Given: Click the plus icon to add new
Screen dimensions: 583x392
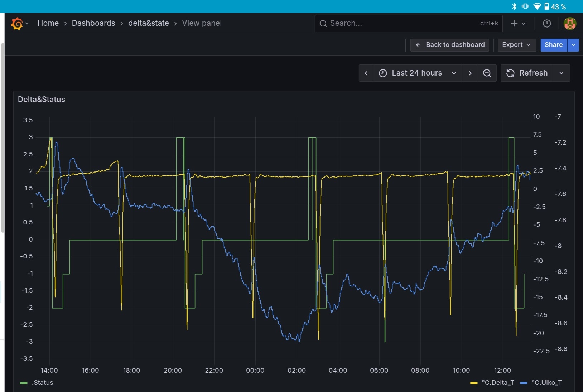Looking at the screenshot, I should pos(514,24).
